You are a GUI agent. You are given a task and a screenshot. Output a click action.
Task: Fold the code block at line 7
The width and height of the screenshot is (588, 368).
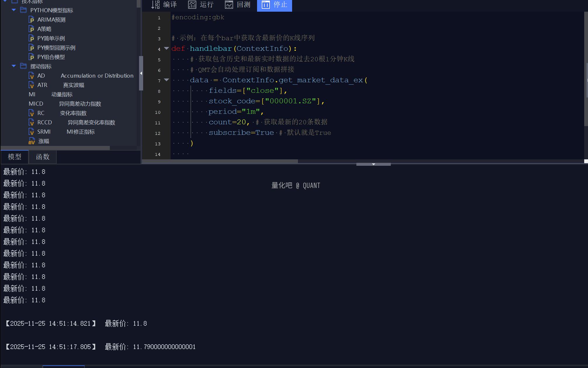point(166,80)
